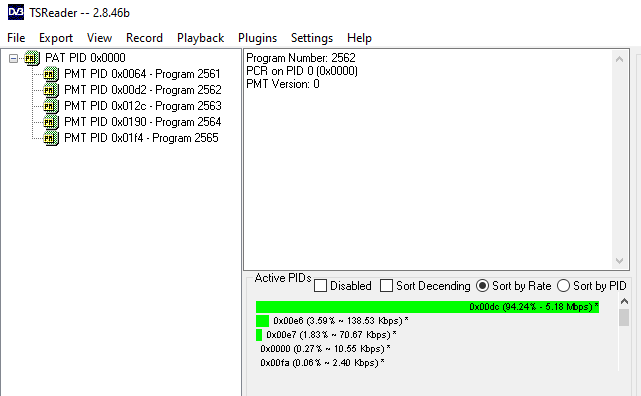Click the PMT Version: 0 line
This screenshot has width=641, height=396.
pyautogui.click(x=282, y=84)
